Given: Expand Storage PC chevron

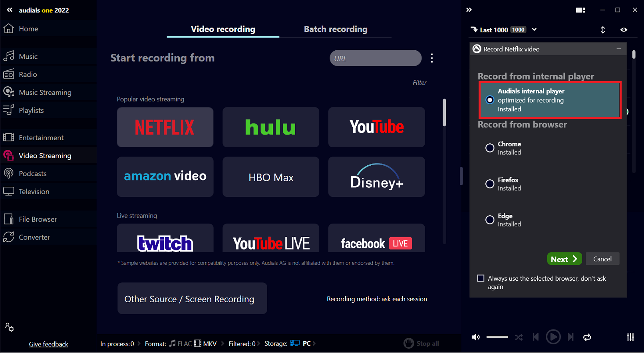Looking at the screenshot, I should [x=314, y=343].
